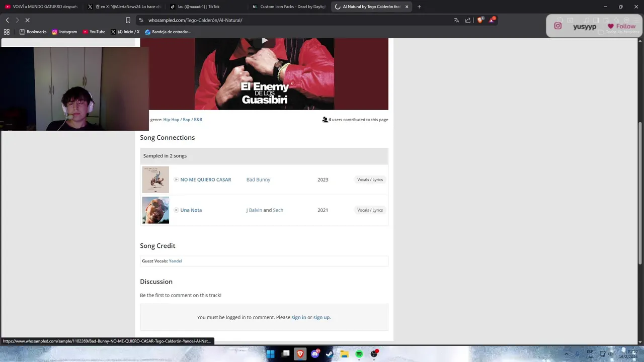Open the Windows Start menu
The image size is (644, 362).
point(270,354)
